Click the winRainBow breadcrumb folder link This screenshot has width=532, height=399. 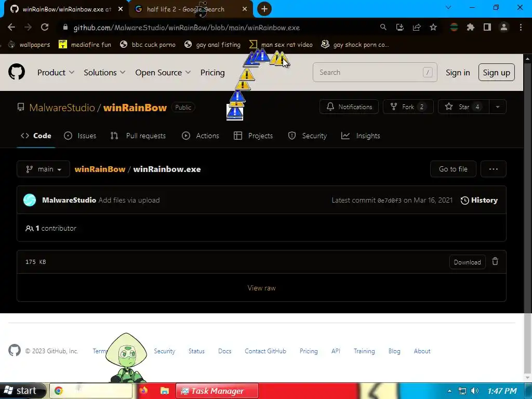coord(100,169)
